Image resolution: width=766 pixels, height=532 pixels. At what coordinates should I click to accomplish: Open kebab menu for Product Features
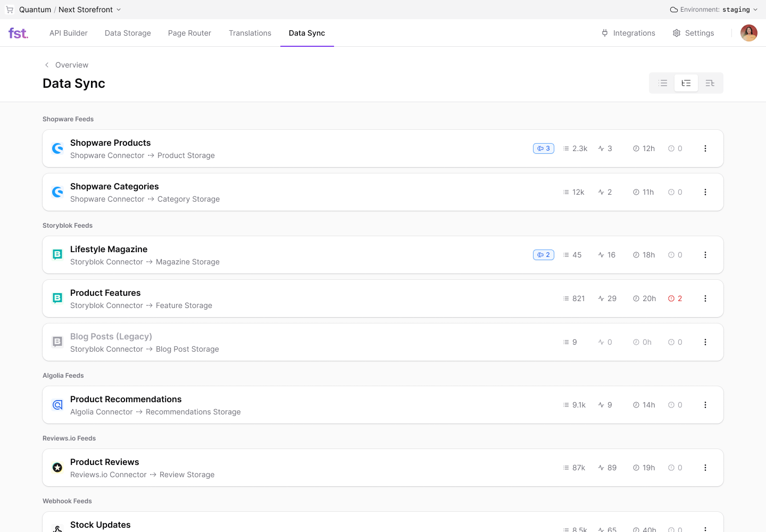pyautogui.click(x=705, y=298)
